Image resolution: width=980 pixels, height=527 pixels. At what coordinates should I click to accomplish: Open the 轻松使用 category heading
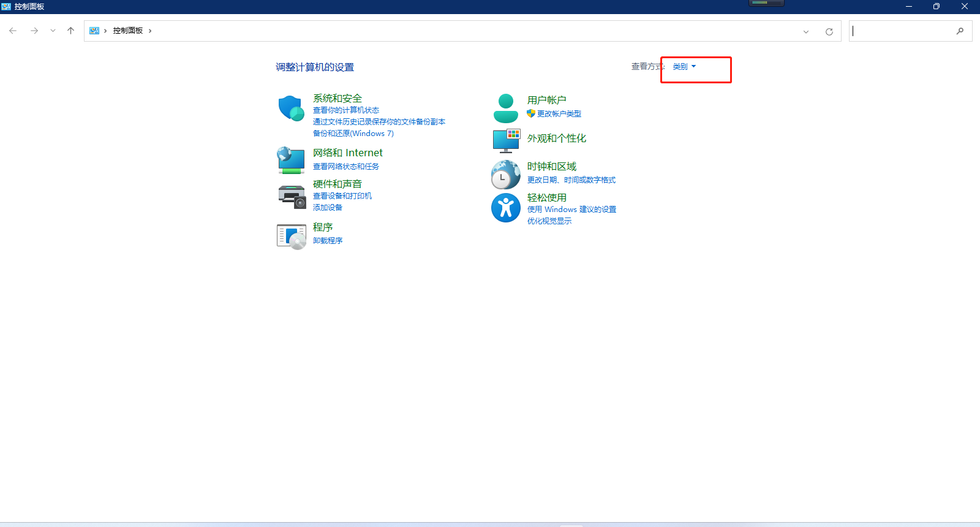(x=547, y=197)
